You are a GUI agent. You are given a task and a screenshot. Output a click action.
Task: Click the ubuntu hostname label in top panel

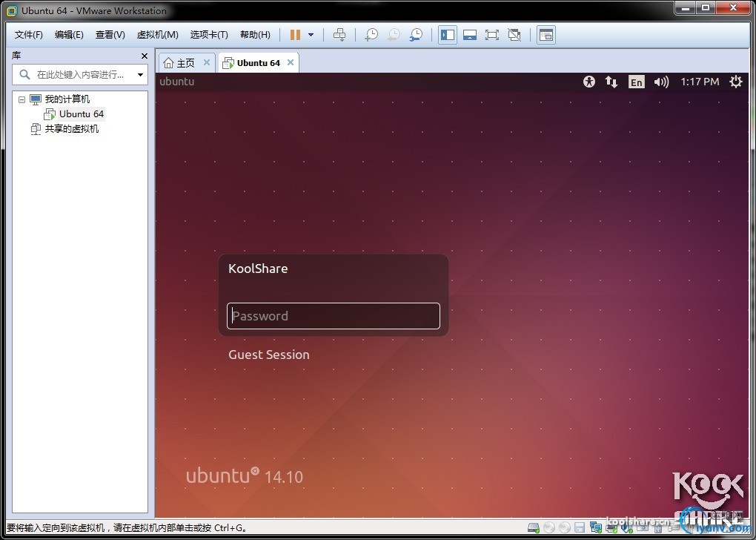[177, 82]
